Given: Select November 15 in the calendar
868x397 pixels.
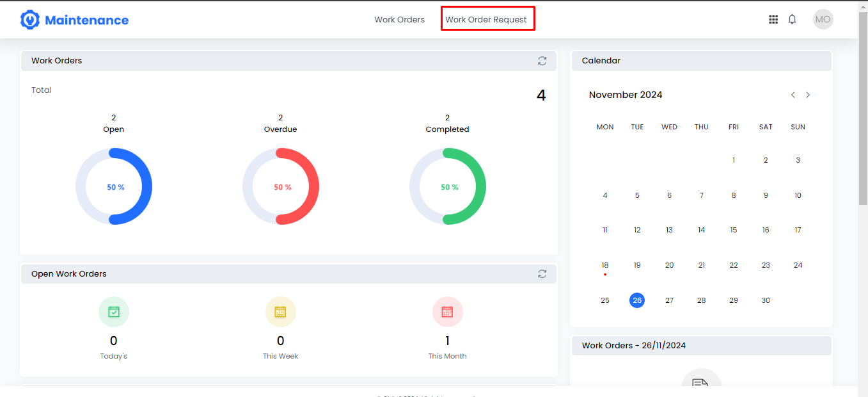Looking at the screenshot, I should [734, 230].
